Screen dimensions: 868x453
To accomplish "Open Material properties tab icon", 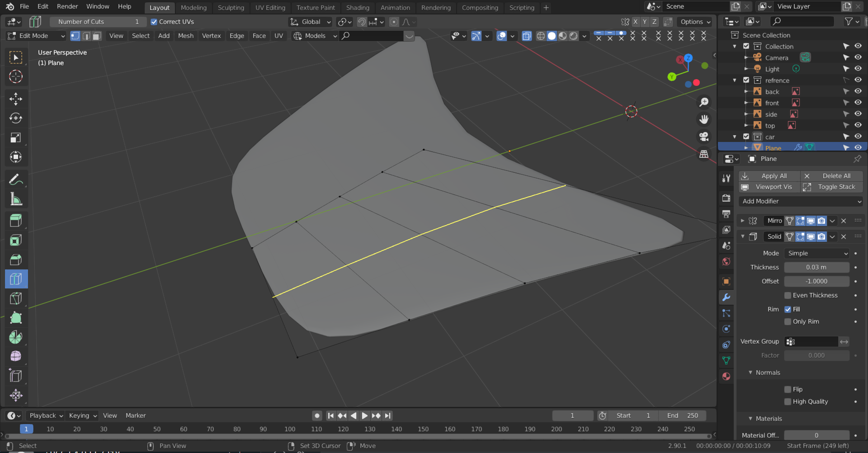I will [x=726, y=376].
